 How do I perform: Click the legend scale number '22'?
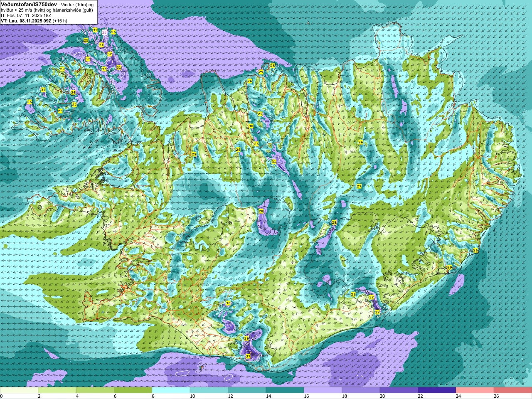tap(421, 396)
